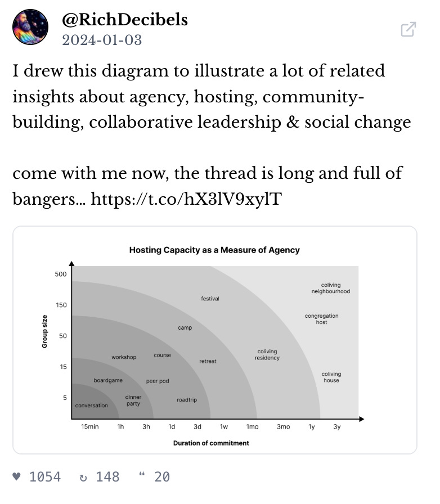Click the 'Group size' axis label
Image resolution: width=440 pixels, height=504 pixels.
[x=44, y=331]
